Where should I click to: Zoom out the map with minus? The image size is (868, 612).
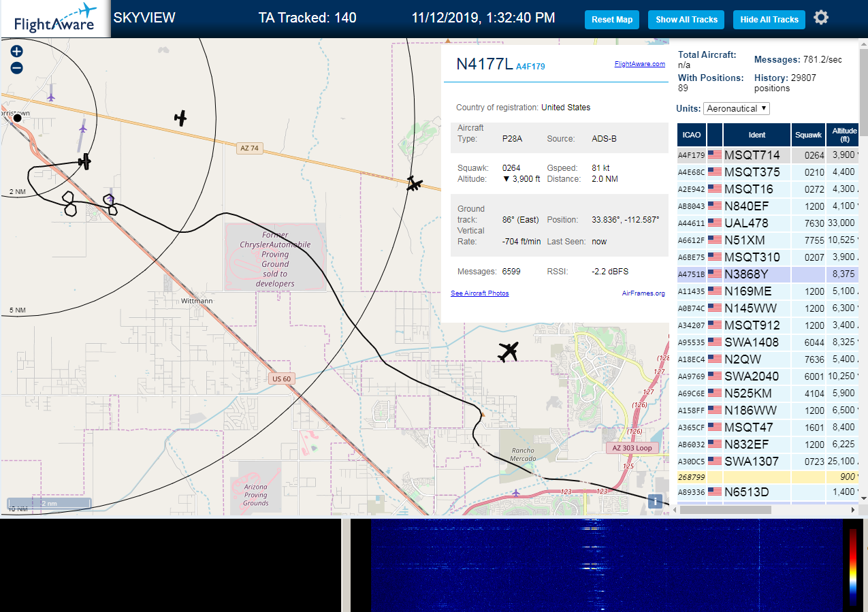[17, 67]
